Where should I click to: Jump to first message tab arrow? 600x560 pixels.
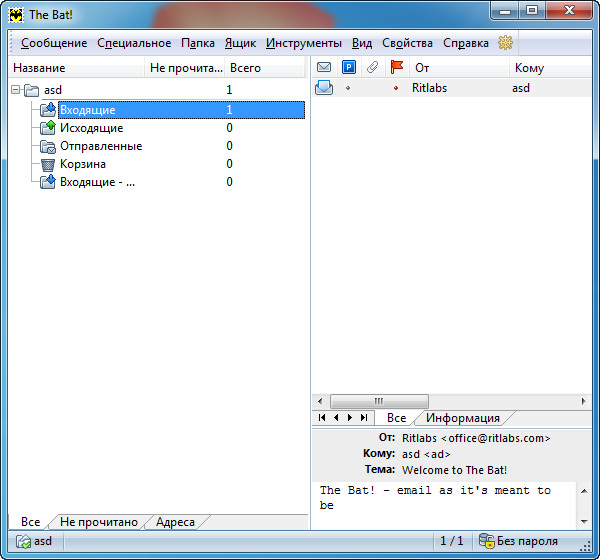coord(322,418)
